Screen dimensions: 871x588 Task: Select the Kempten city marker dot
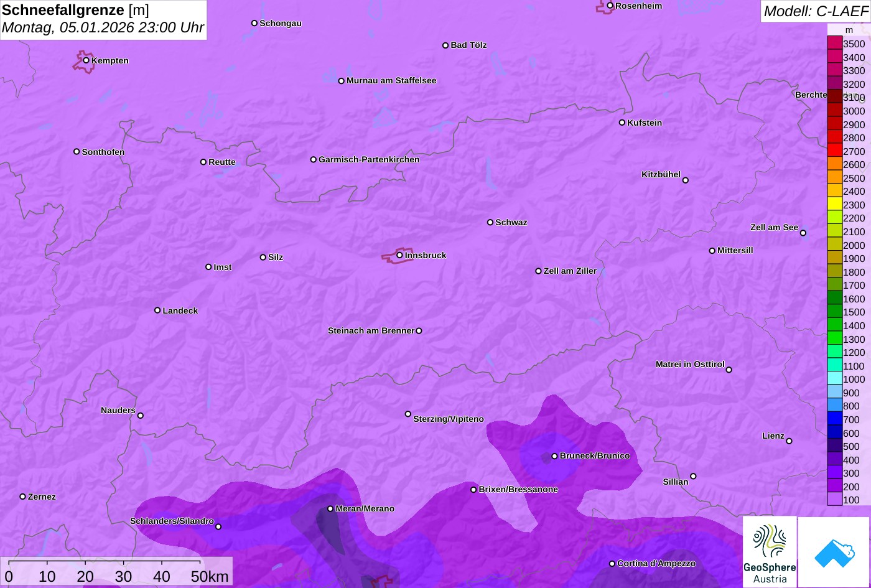point(86,60)
